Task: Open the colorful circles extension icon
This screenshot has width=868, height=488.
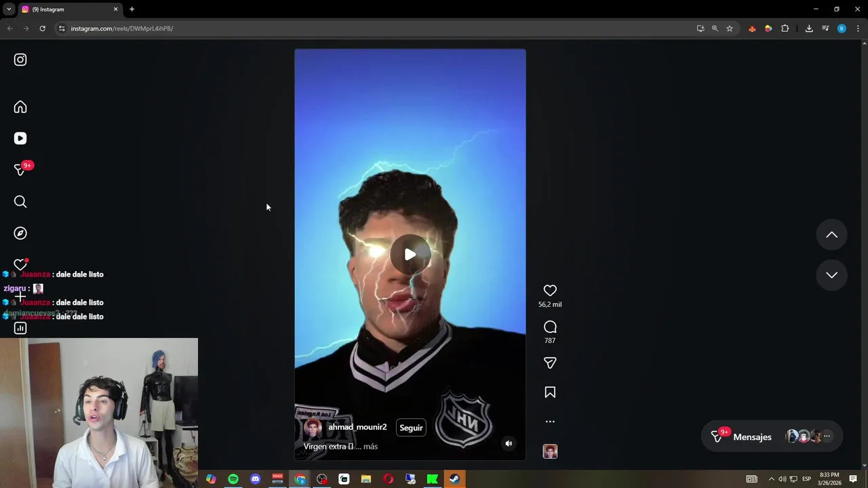Action: (768, 28)
